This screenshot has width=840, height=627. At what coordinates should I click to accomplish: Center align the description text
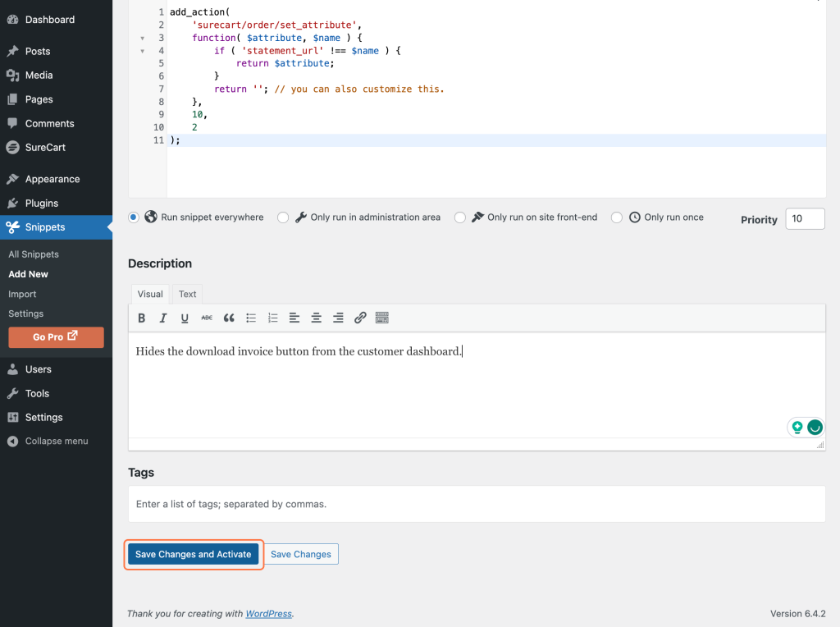tap(316, 318)
